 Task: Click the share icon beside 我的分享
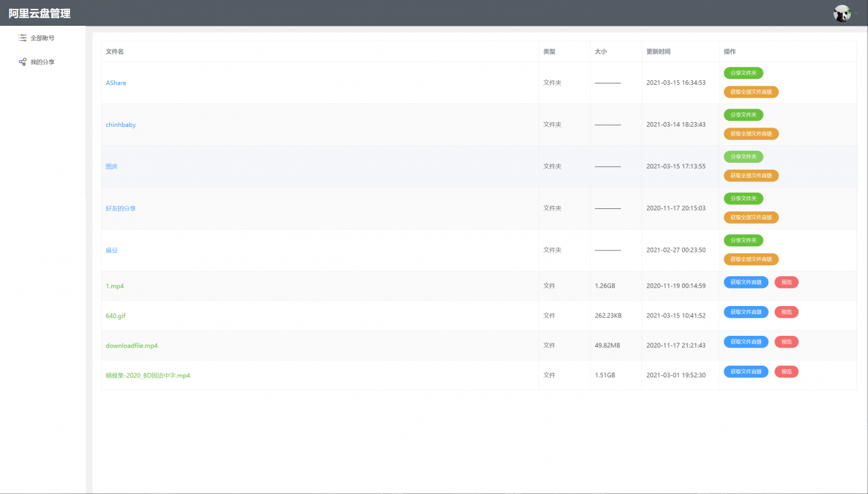(22, 62)
